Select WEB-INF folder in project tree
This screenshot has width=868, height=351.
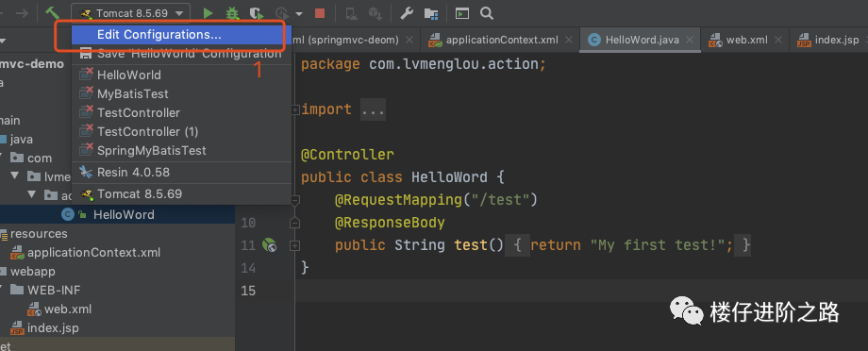point(54,290)
